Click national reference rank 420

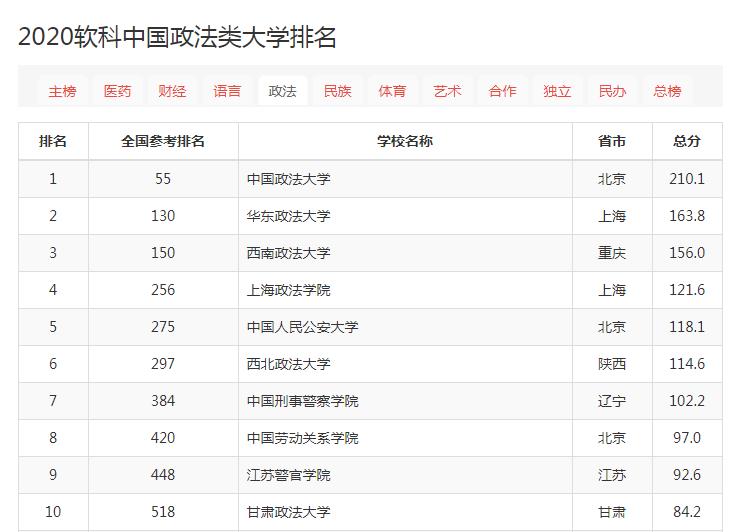pos(163,438)
